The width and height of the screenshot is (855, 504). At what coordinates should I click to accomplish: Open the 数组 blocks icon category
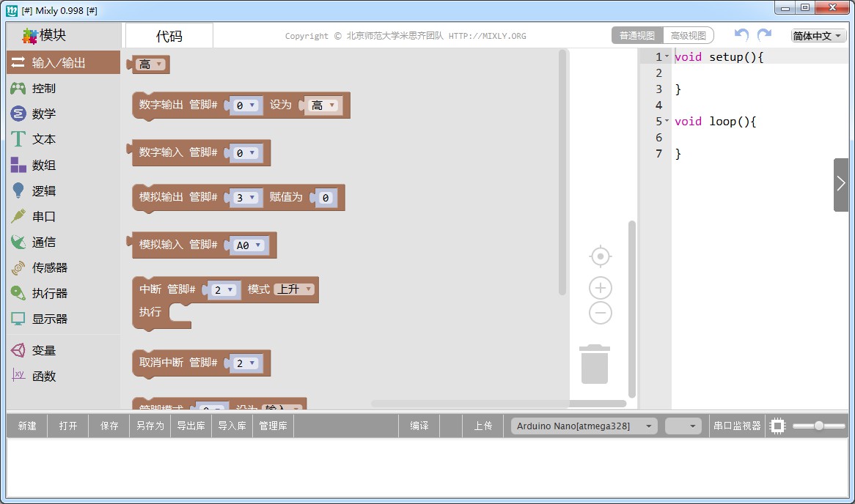click(x=18, y=165)
